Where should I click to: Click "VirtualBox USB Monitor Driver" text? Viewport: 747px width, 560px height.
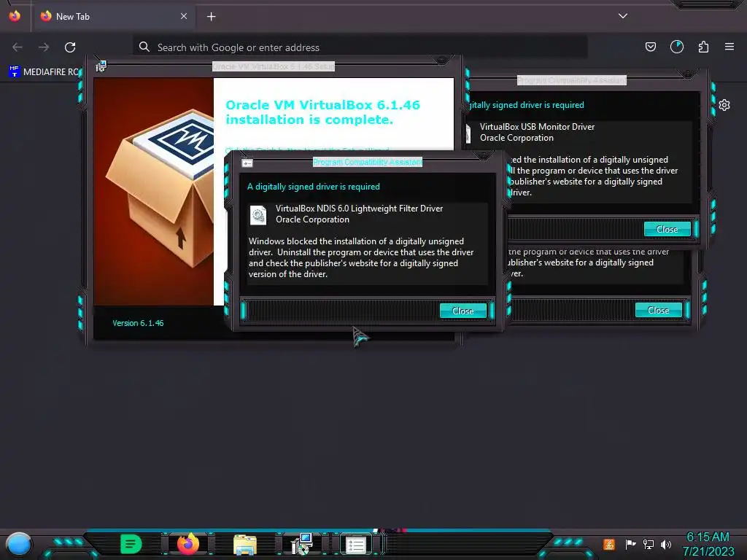pos(537,127)
